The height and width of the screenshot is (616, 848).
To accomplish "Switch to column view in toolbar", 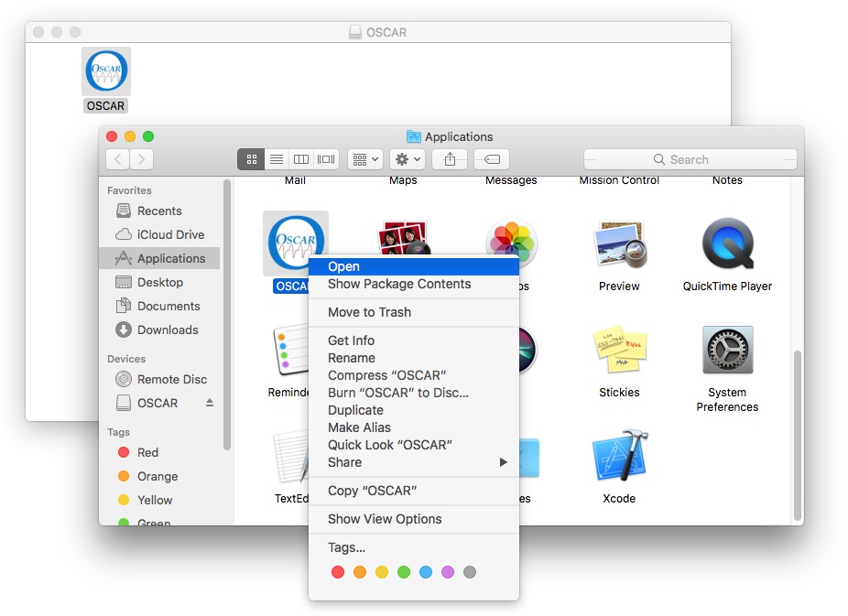I will 300,159.
